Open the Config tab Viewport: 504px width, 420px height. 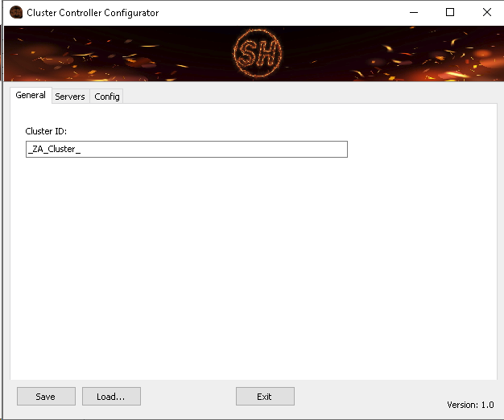tap(106, 97)
